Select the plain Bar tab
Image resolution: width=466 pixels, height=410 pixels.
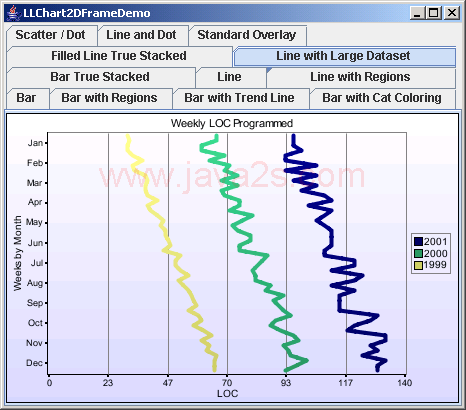pyautogui.click(x=27, y=98)
